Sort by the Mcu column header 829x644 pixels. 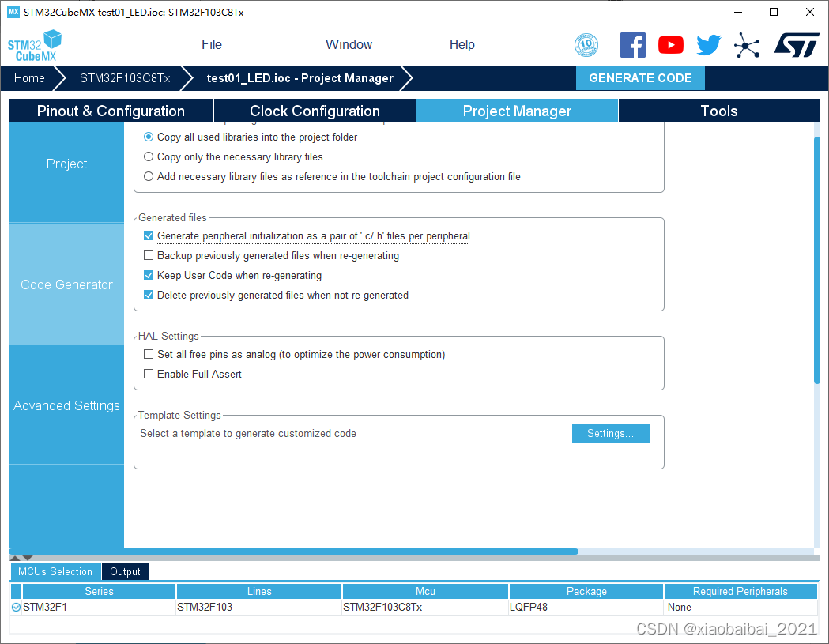(425, 591)
